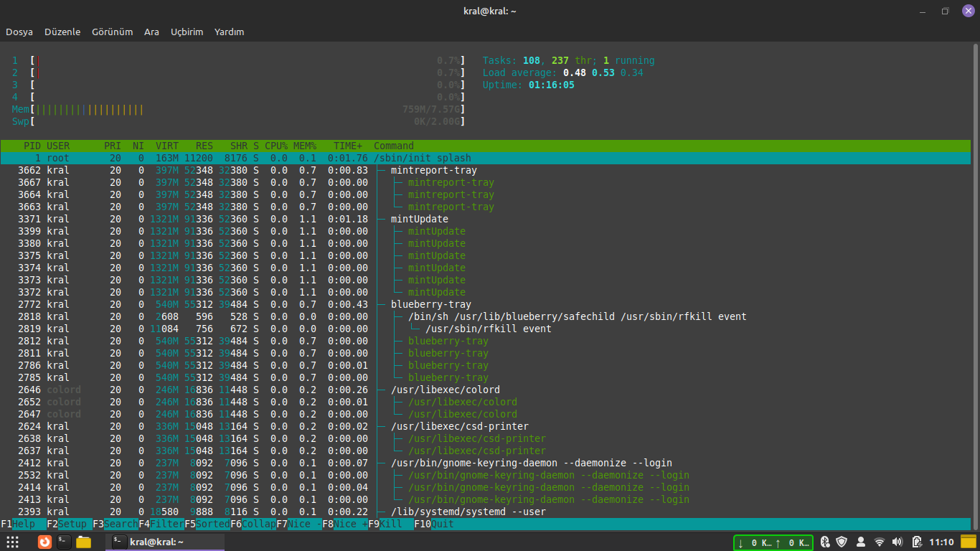The height and width of the screenshot is (551, 980).
Task: Open the update manager shield tray icon
Action: point(842,542)
